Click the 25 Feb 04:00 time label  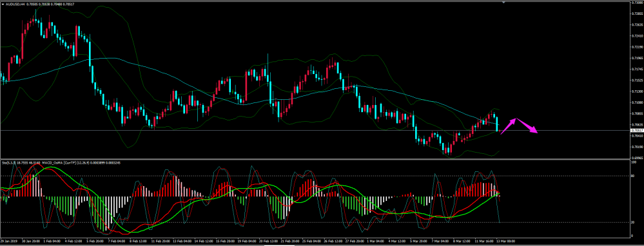click(x=311, y=241)
